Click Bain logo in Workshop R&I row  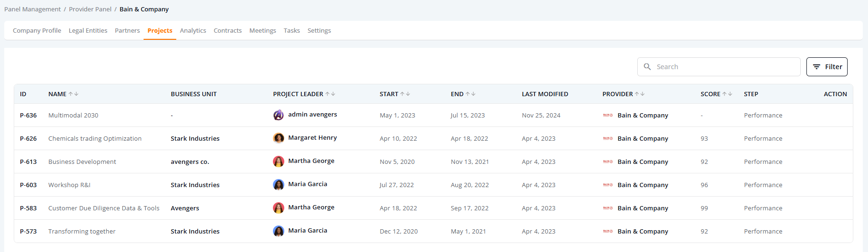pos(608,185)
